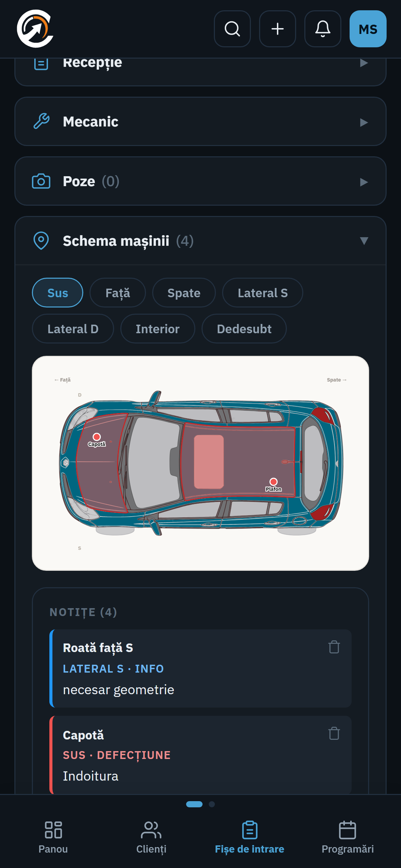401x868 pixels.
Task: Switch car view to Față
Action: coord(118,293)
